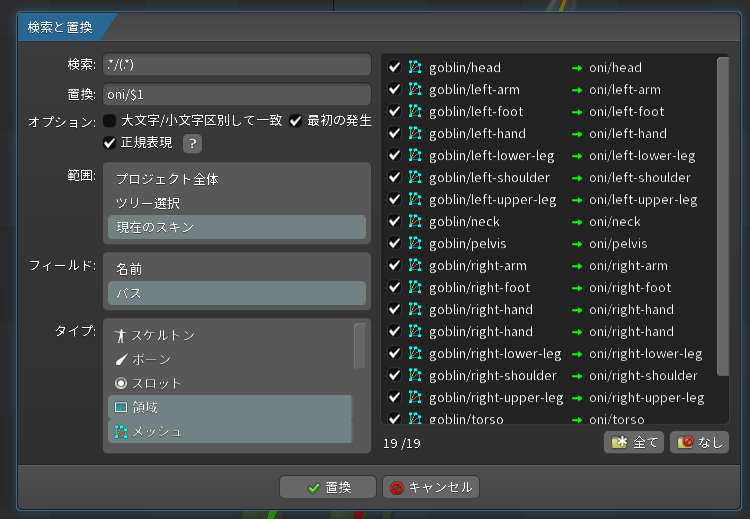Click the 検索と置換 dialog title tab
The width and height of the screenshot is (750, 519).
point(60,27)
